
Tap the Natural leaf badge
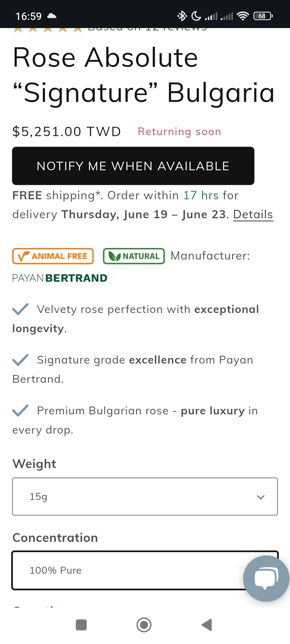coord(134,256)
